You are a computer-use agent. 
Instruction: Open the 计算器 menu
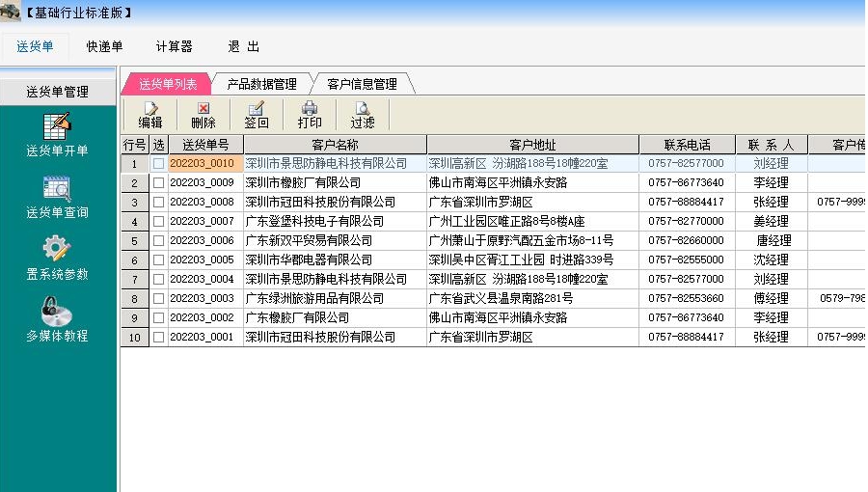(x=174, y=46)
